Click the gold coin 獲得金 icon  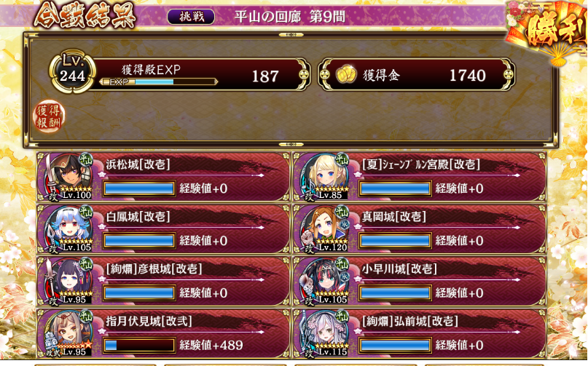pos(346,74)
